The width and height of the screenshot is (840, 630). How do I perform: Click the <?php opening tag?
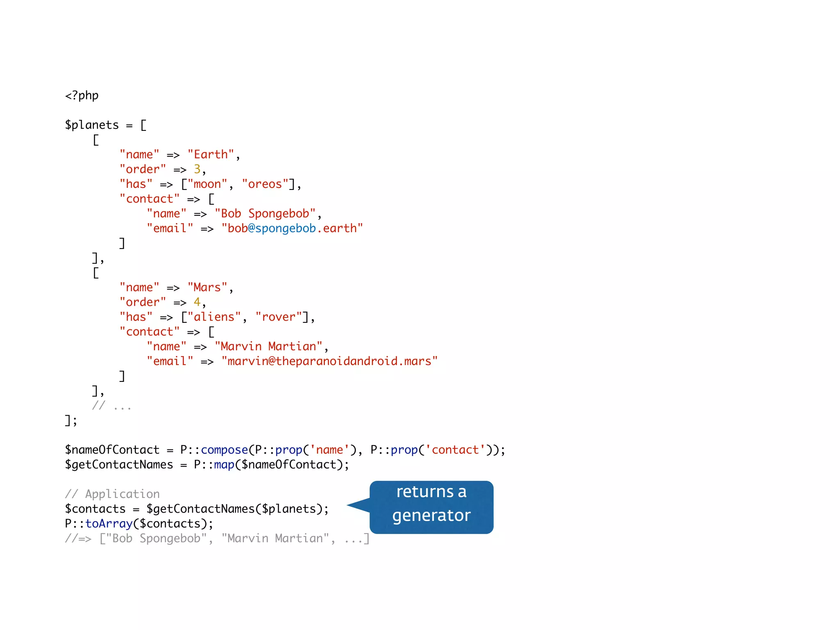82,96
